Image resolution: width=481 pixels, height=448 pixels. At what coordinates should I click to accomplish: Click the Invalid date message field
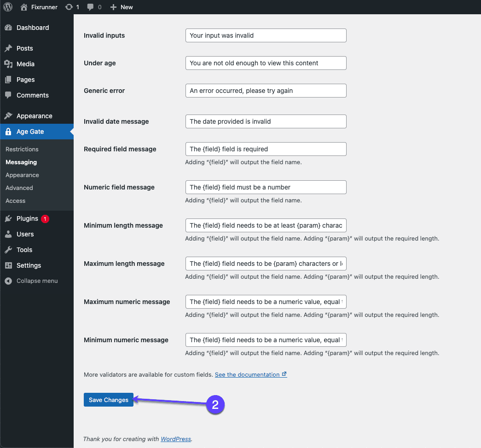(266, 121)
